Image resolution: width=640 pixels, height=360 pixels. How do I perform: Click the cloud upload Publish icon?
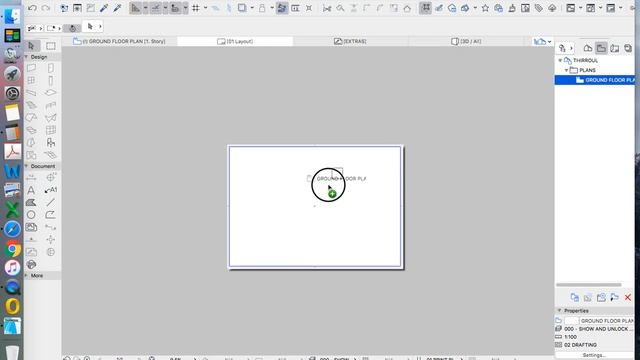pos(552,8)
